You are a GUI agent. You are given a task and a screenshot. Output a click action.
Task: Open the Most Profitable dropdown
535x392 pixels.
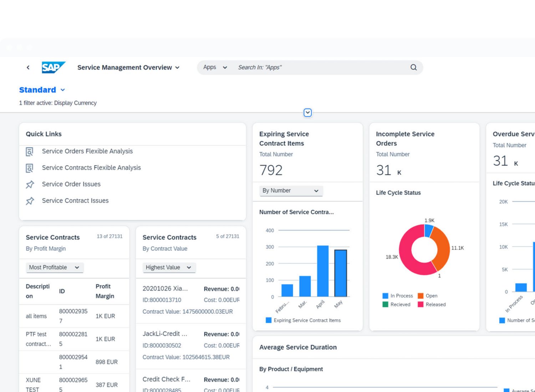click(55, 267)
